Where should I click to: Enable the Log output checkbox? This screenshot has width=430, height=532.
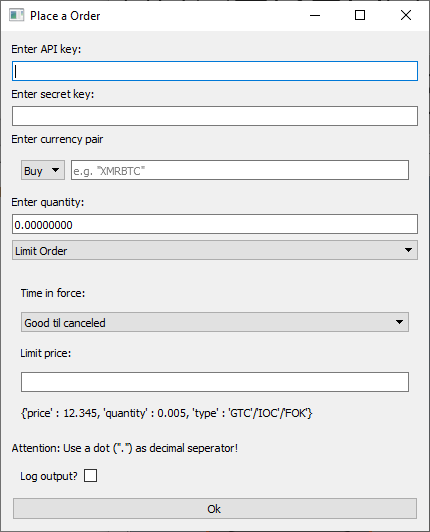pyautogui.click(x=91, y=476)
